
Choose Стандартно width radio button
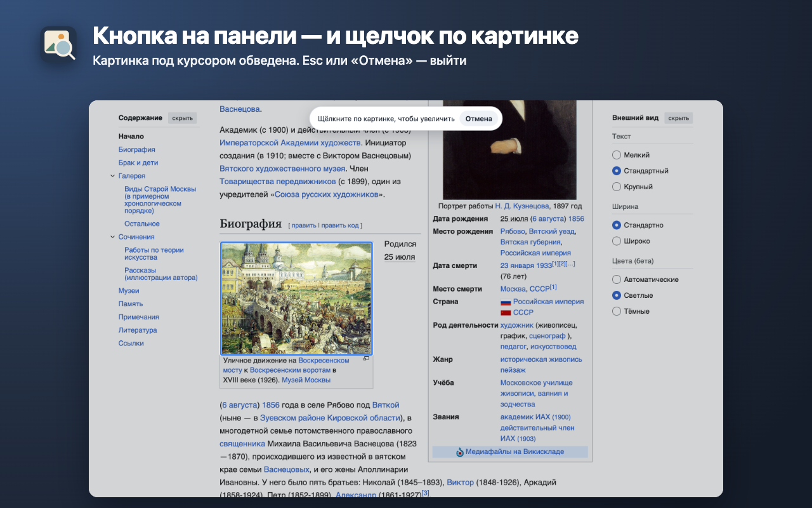616,225
